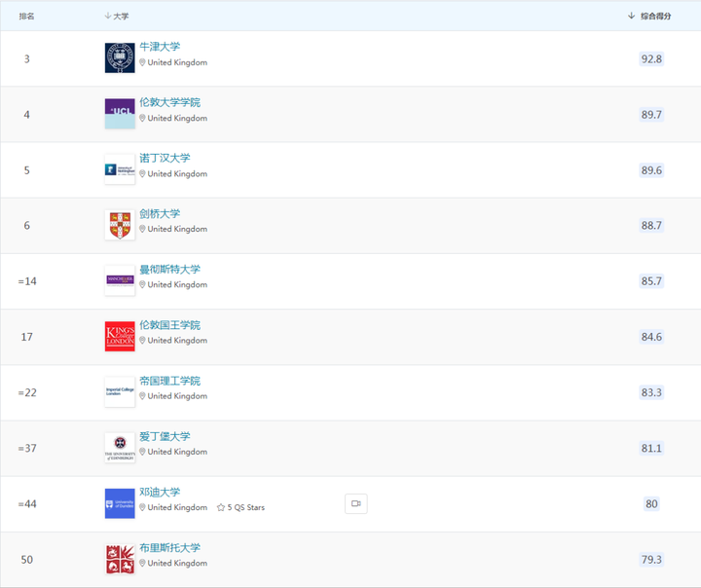This screenshot has width=701, height=588.
Task: Click location pin icon under 爱丁堡大学
Action: pos(142,452)
